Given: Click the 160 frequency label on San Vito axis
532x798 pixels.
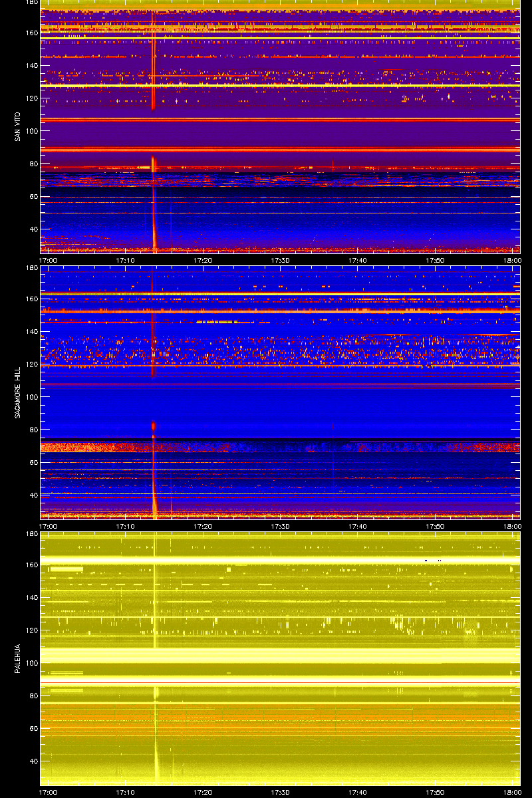Looking at the screenshot, I should [x=31, y=33].
